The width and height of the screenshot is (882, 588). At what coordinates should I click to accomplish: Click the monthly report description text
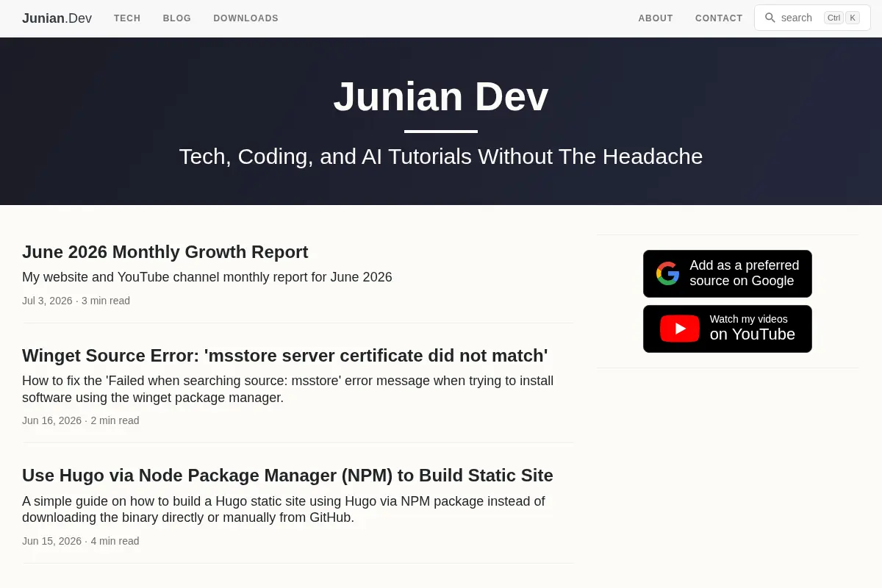click(207, 277)
